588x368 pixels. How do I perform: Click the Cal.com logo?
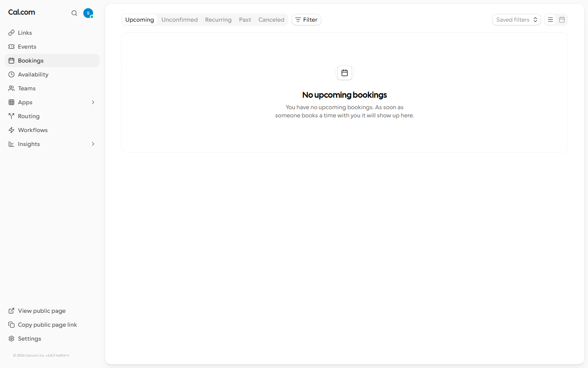(x=22, y=12)
